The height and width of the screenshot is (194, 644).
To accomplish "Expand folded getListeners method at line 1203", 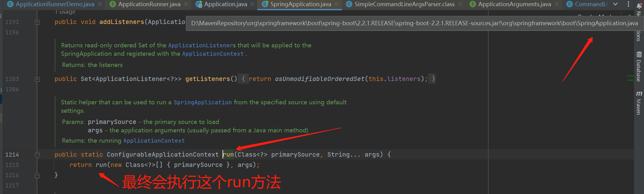I will 37,79.
